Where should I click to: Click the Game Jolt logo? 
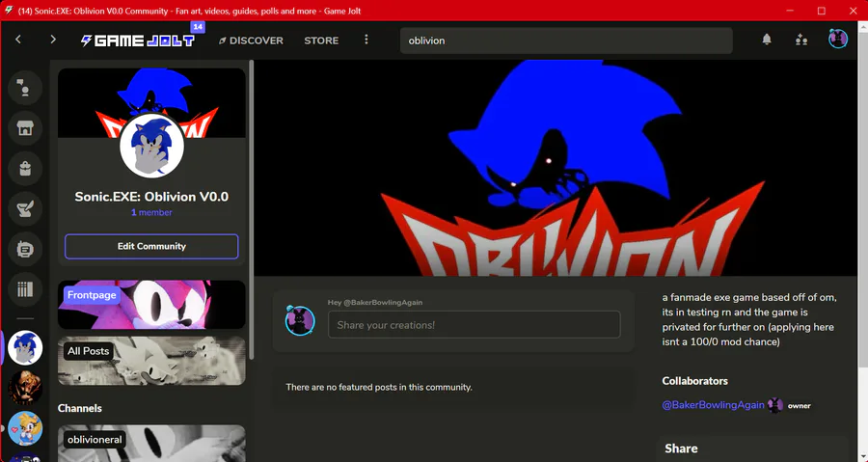click(x=138, y=41)
